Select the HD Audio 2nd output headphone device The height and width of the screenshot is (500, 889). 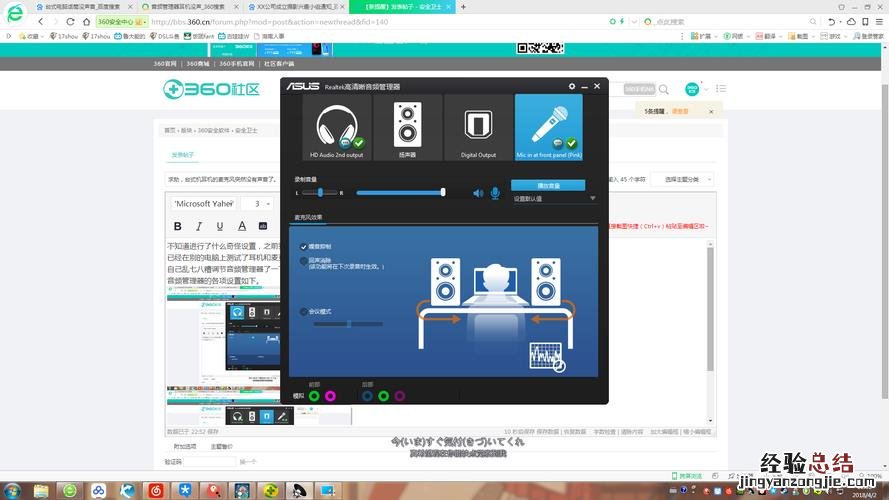click(337, 128)
